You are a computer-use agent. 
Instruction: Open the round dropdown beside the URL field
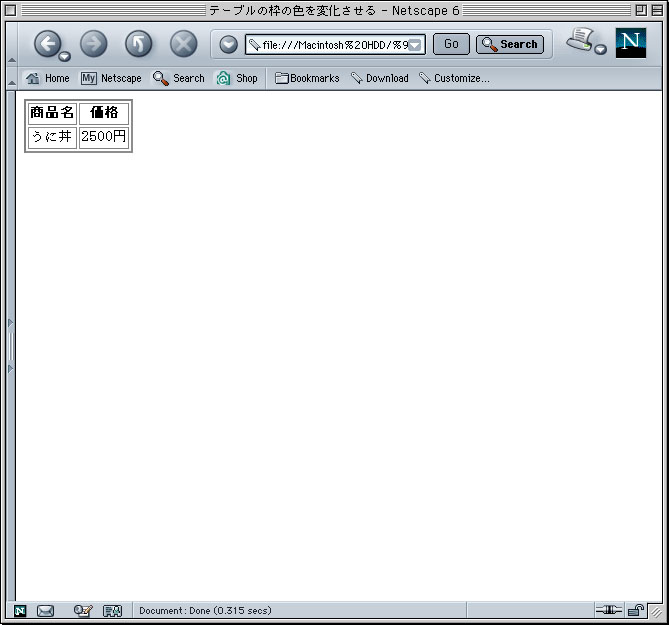point(228,44)
